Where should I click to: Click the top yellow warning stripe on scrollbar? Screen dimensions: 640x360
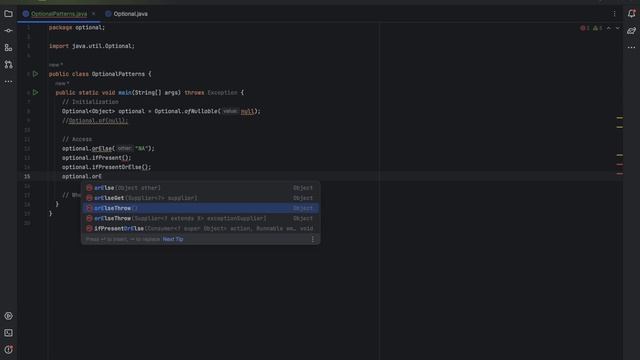(x=620, y=118)
